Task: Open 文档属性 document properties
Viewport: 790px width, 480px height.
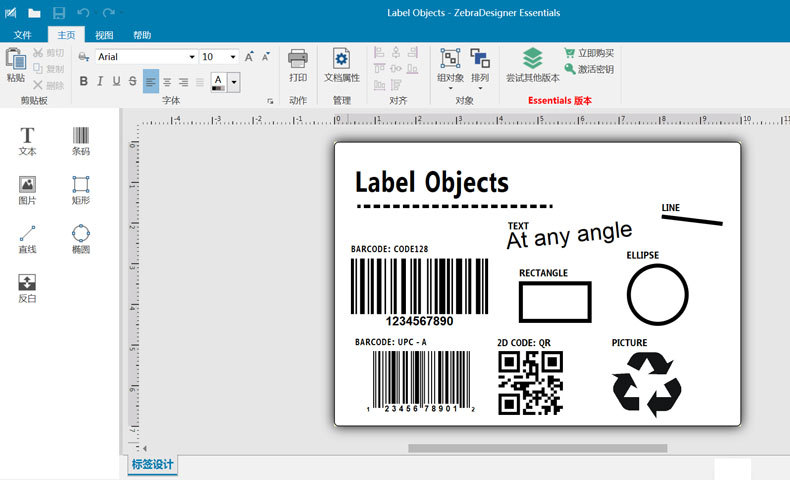Action: coord(341,65)
